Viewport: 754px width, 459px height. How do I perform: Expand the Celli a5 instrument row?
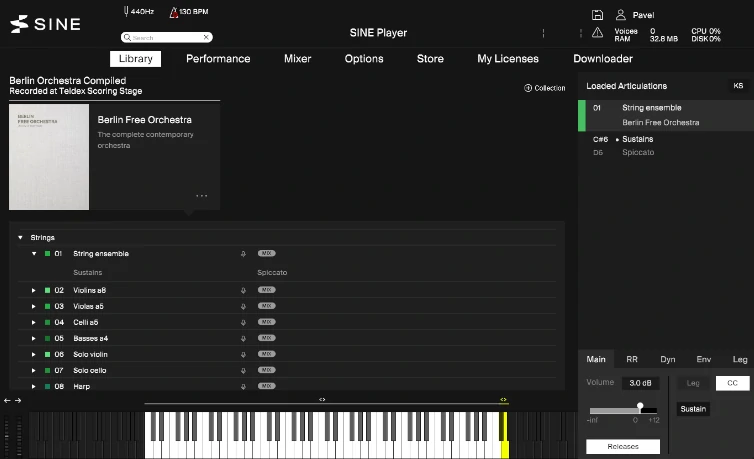[33, 322]
